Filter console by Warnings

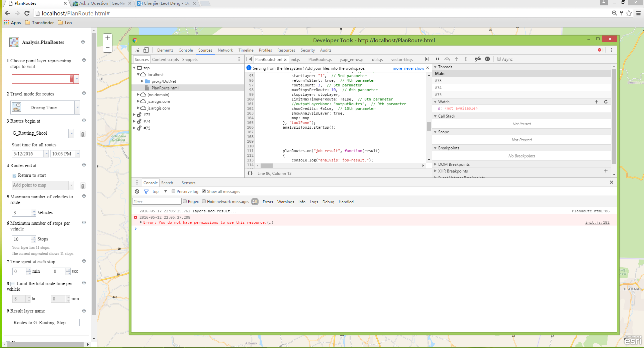click(285, 202)
